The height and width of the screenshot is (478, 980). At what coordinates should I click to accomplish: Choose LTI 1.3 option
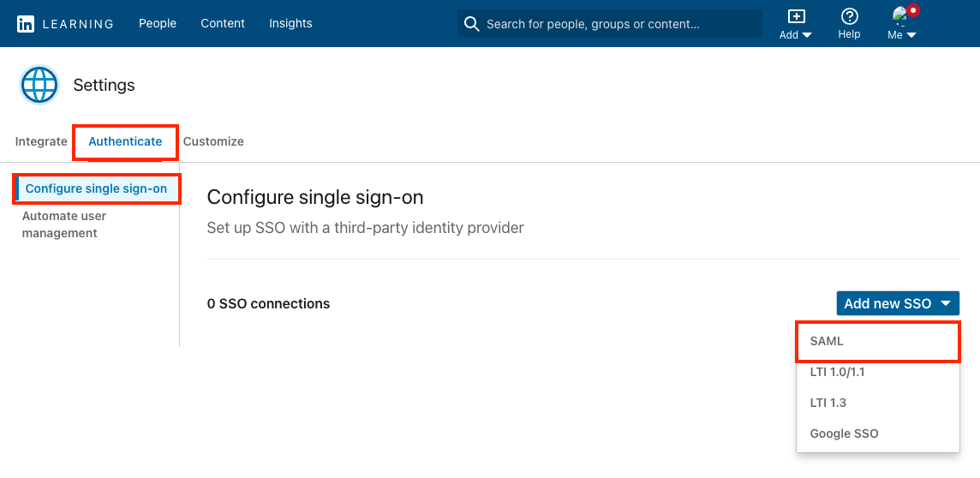(x=828, y=403)
